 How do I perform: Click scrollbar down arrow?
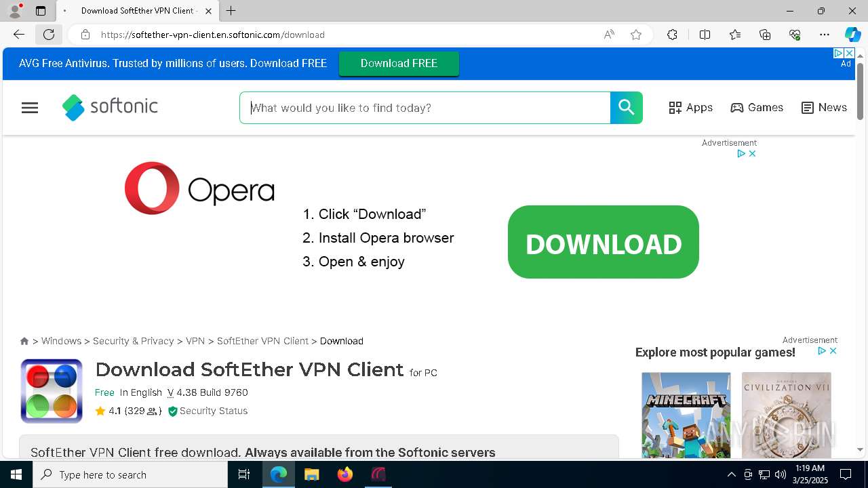[x=860, y=450]
